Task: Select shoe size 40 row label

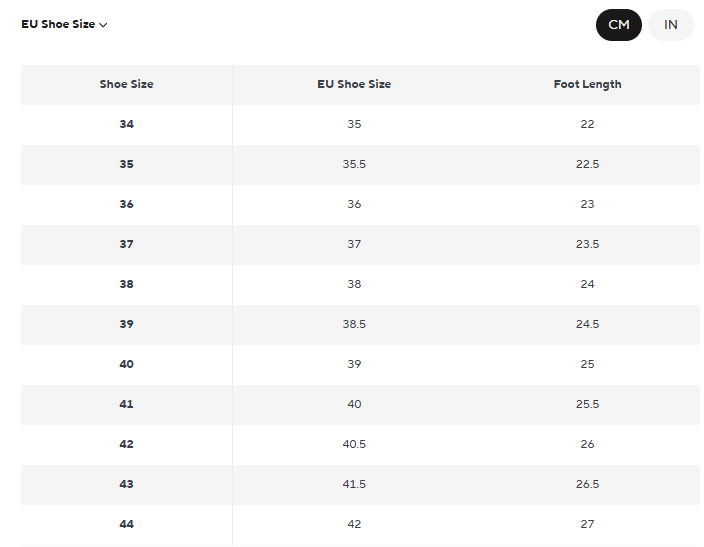Action: click(x=126, y=364)
